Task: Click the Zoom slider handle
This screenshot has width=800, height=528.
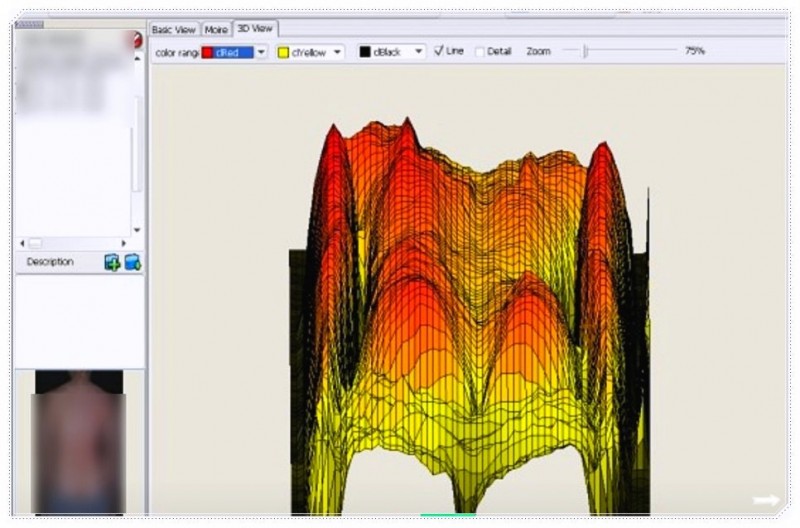Action: point(585,51)
